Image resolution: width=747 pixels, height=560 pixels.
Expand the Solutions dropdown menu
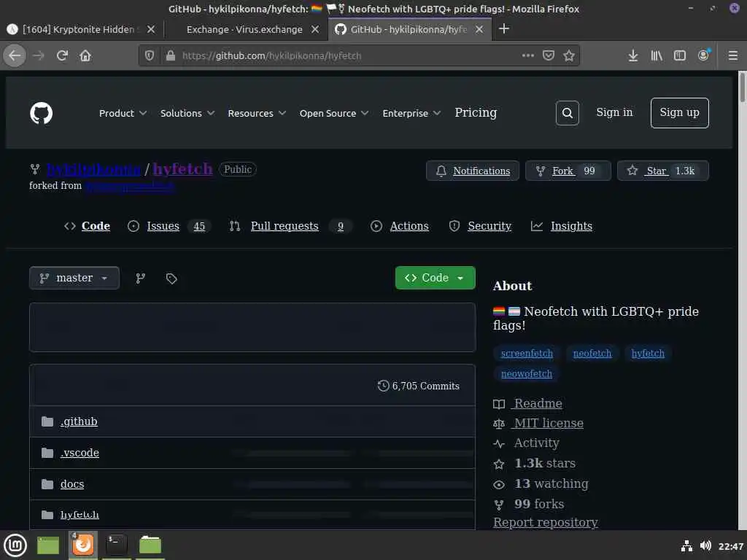(187, 113)
